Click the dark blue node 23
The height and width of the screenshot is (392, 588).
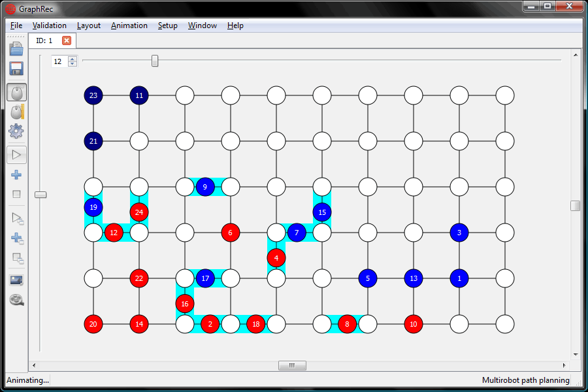(x=93, y=95)
